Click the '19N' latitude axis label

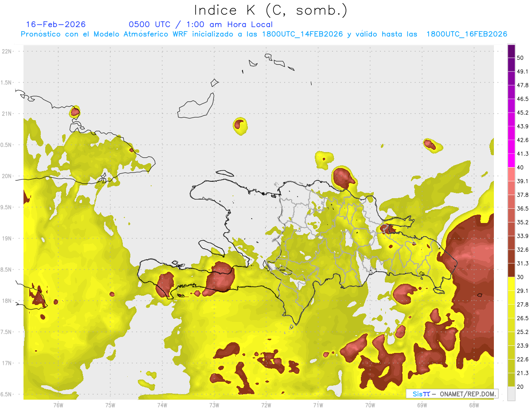tap(8, 239)
